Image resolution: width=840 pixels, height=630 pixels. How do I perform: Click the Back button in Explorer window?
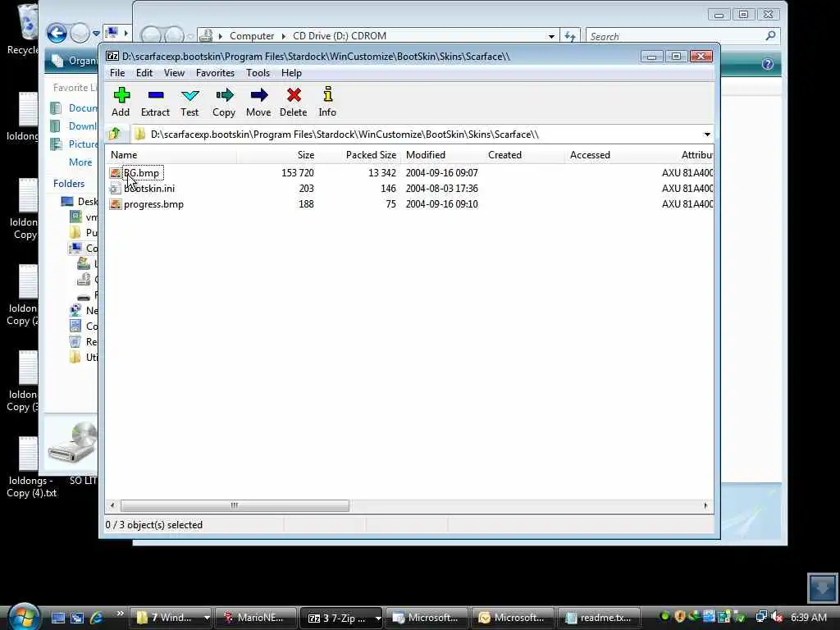(57, 33)
